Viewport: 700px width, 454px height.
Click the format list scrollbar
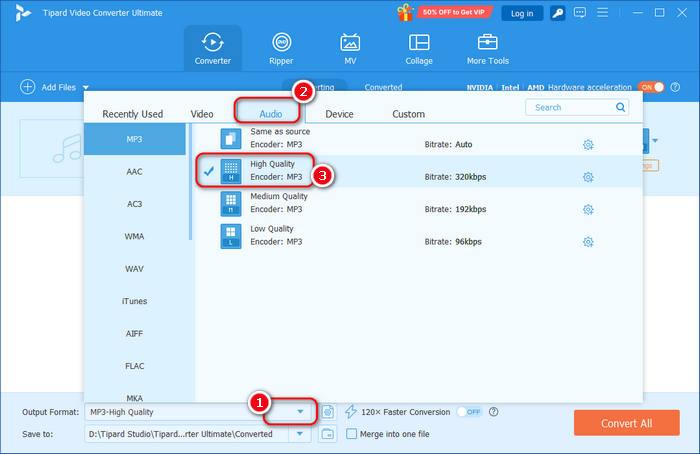[191, 182]
